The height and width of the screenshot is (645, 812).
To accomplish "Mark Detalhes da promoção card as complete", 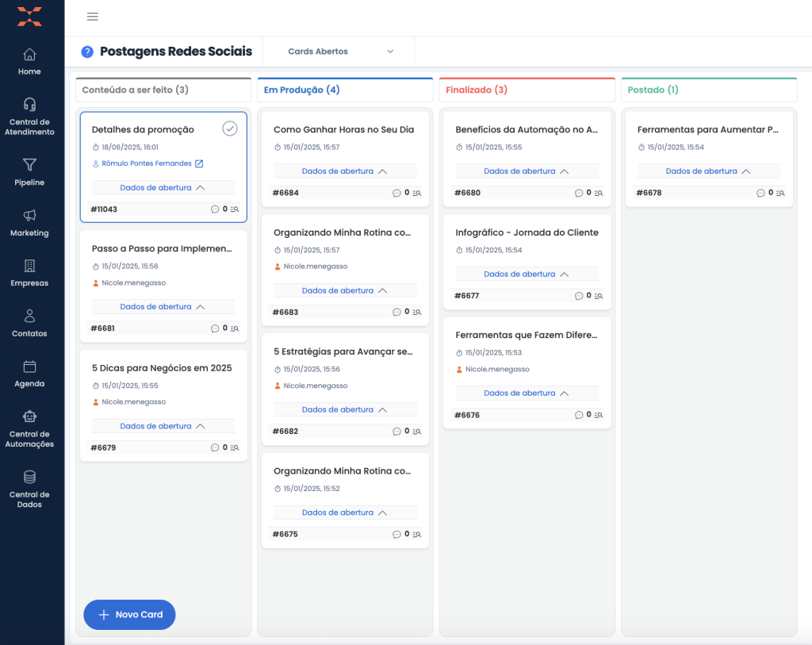I will coord(230,129).
